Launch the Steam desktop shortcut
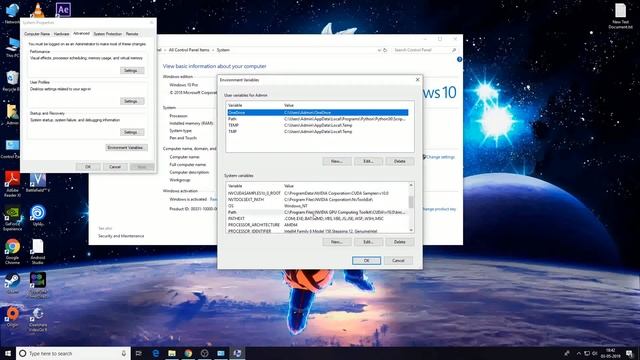 (12, 283)
